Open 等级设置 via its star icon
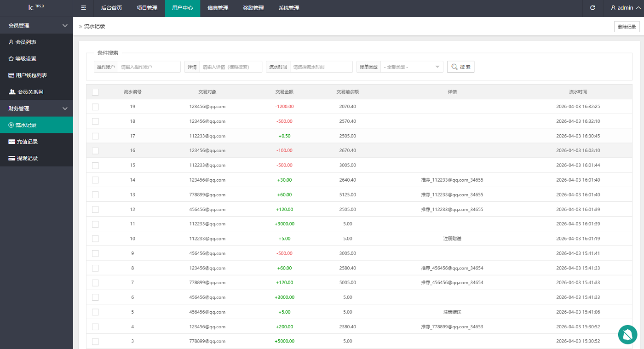This screenshot has height=349, width=644. coord(11,59)
